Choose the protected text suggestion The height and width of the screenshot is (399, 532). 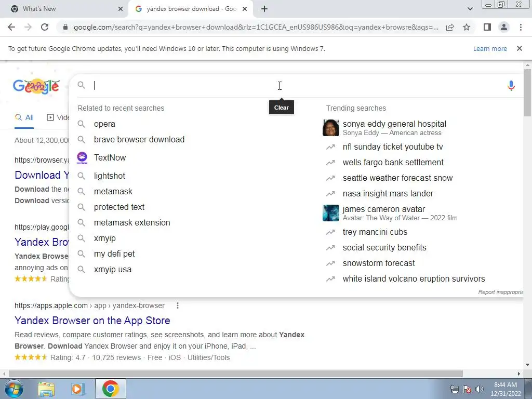[x=119, y=207]
